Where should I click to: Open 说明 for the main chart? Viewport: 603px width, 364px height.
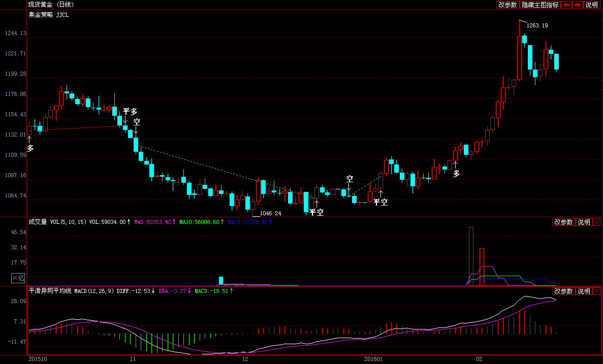(591, 5)
